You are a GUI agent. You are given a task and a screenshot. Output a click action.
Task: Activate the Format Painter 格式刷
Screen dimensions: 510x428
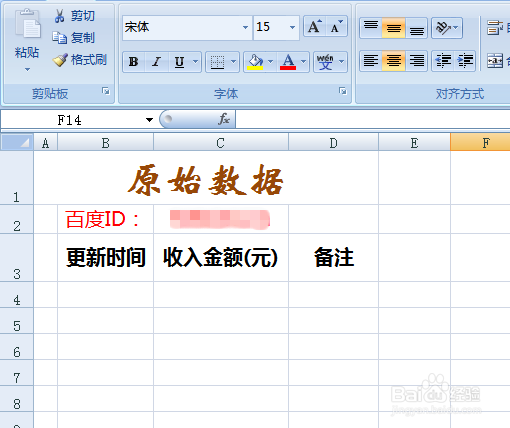click(x=79, y=60)
